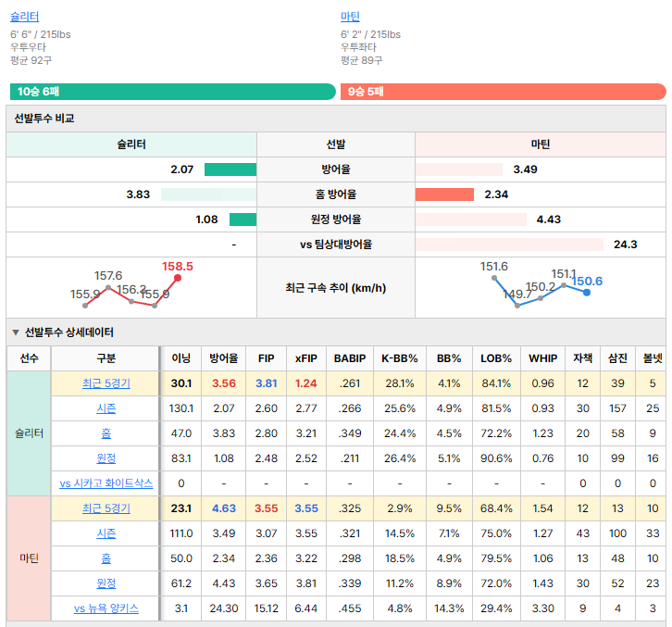The width and height of the screenshot is (672, 627).
Task: Click the 선수 column header
Action: pyautogui.click(x=29, y=358)
